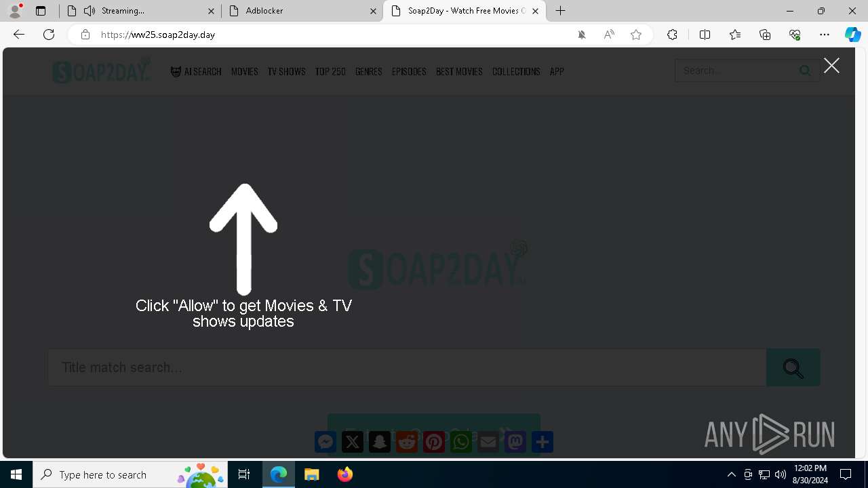
Task: Share on Mastodon icon
Action: (x=515, y=442)
